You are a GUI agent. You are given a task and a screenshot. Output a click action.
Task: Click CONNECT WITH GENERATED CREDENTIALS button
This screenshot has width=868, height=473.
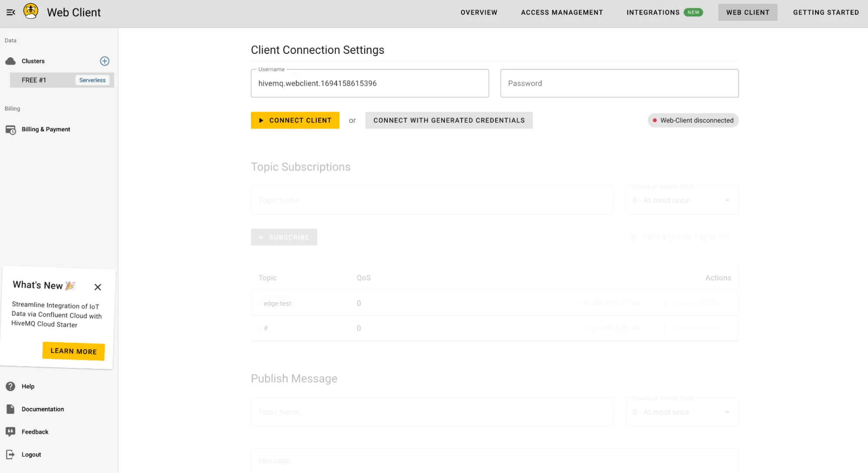coord(449,120)
